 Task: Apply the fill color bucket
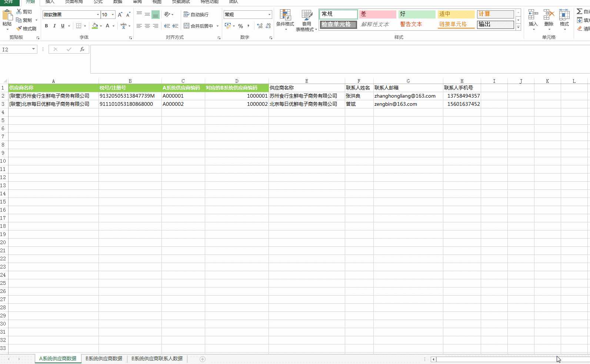pyautogui.click(x=95, y=26)
